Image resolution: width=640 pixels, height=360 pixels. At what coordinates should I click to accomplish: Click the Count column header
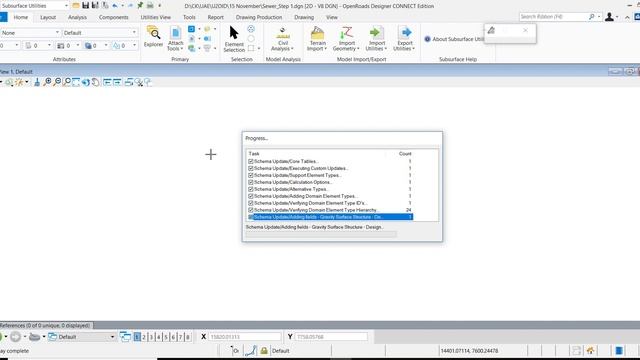(x=405, y=153)
